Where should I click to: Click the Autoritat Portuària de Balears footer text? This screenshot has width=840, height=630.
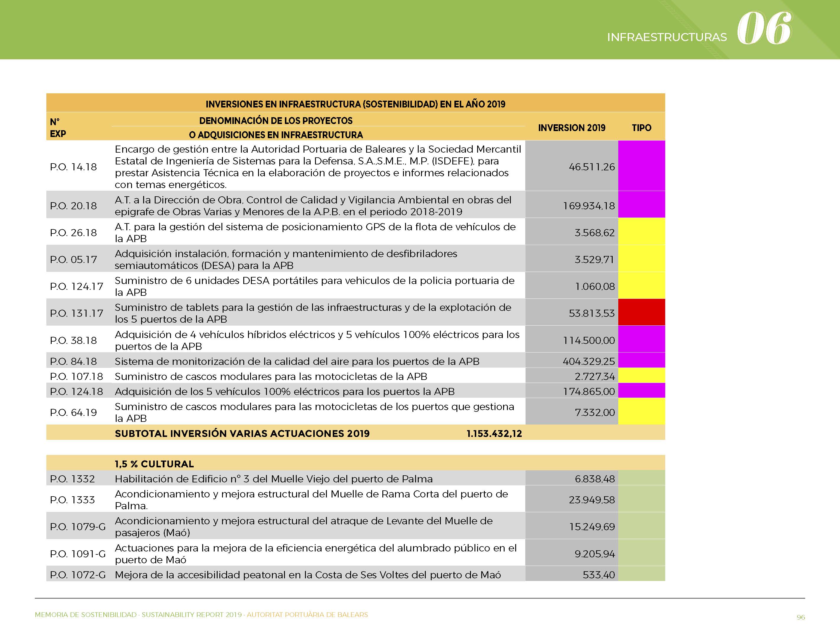pyautogui.click(x=307, y=614)
